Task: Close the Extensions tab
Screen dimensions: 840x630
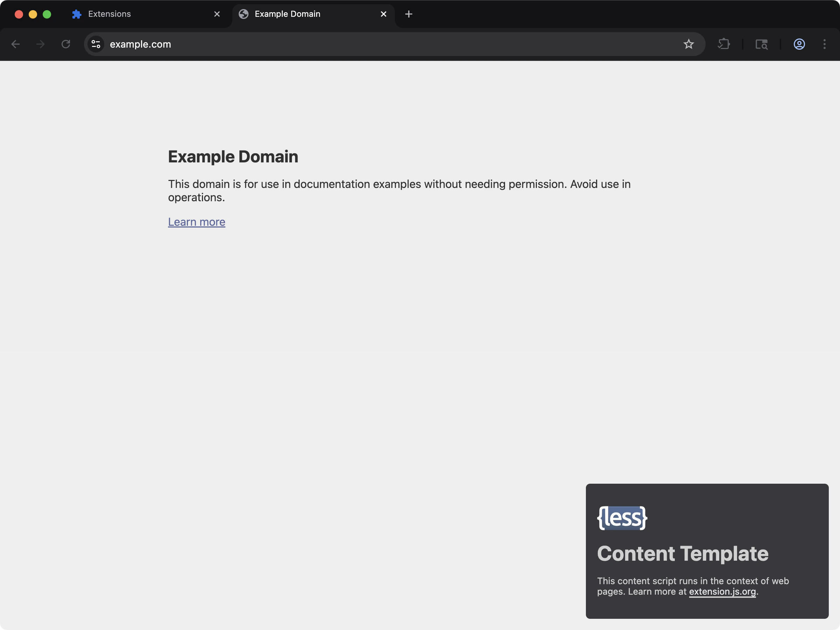Action: 217,14
